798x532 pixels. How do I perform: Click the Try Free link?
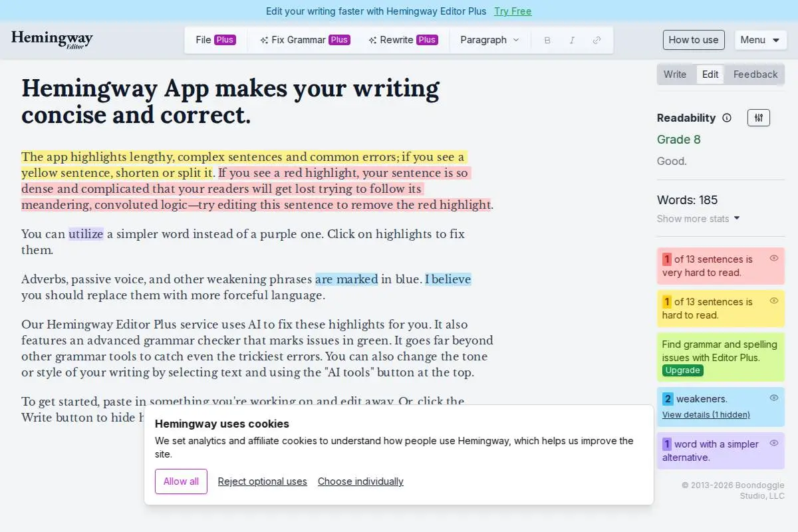[513, 11]
